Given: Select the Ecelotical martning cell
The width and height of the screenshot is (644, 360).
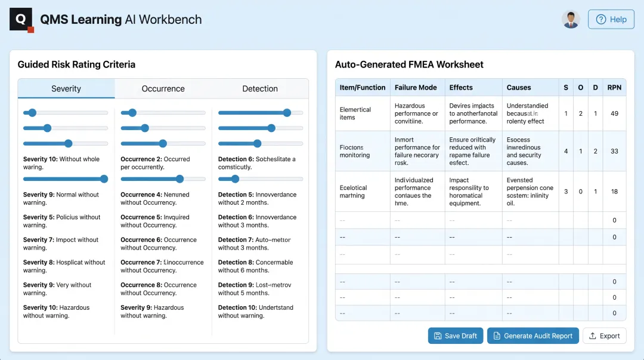Looking at the screenshot, I should pos(363,192).
